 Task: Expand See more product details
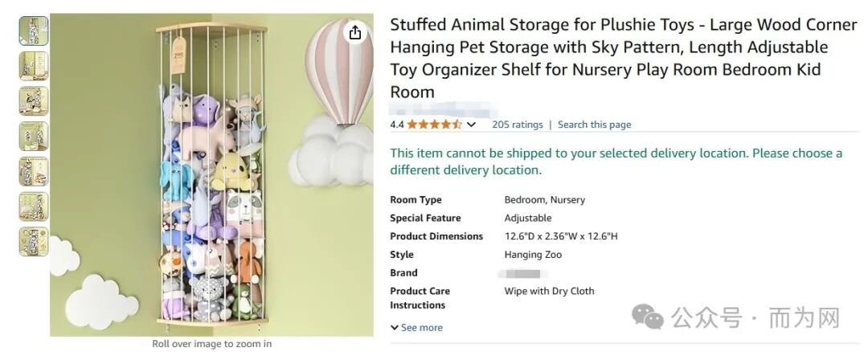click(x=417, y=328)
